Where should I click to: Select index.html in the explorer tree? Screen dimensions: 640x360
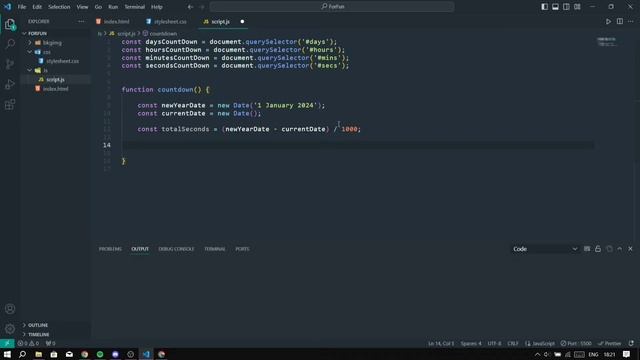pos(56,89)
